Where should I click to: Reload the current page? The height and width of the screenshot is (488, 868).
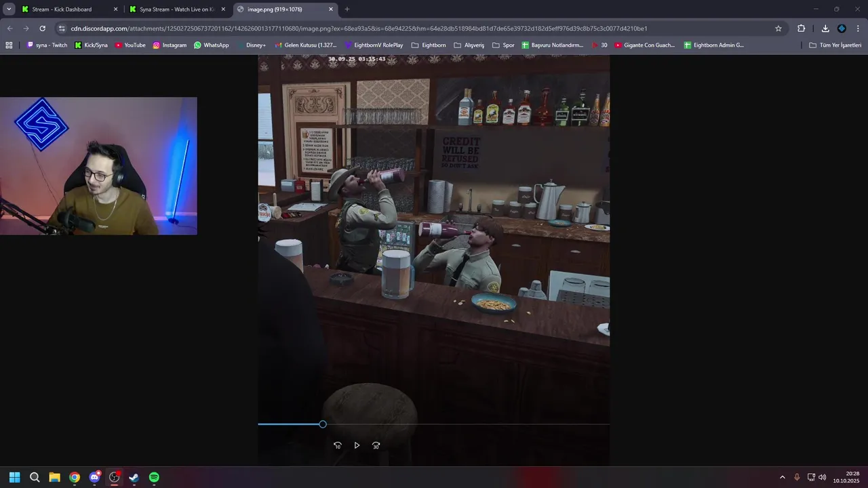(42, 28)
